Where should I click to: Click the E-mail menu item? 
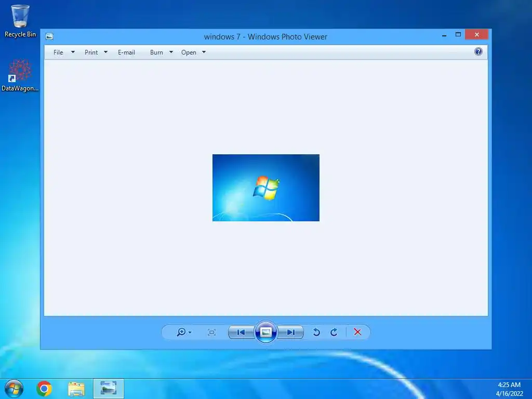tap(126, 52)
